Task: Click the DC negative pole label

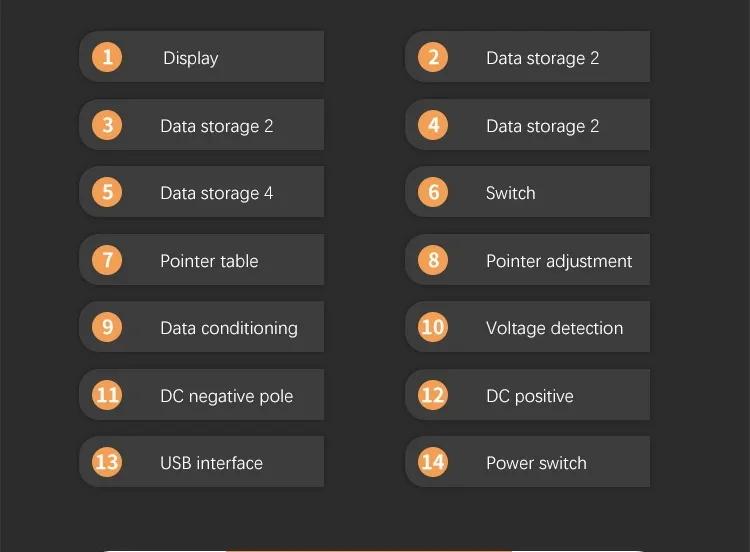Action: 227,396
